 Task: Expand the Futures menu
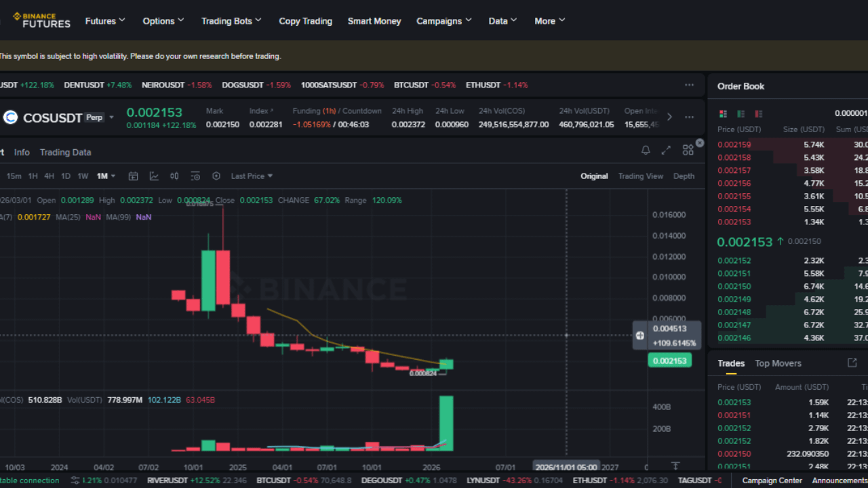105,21
